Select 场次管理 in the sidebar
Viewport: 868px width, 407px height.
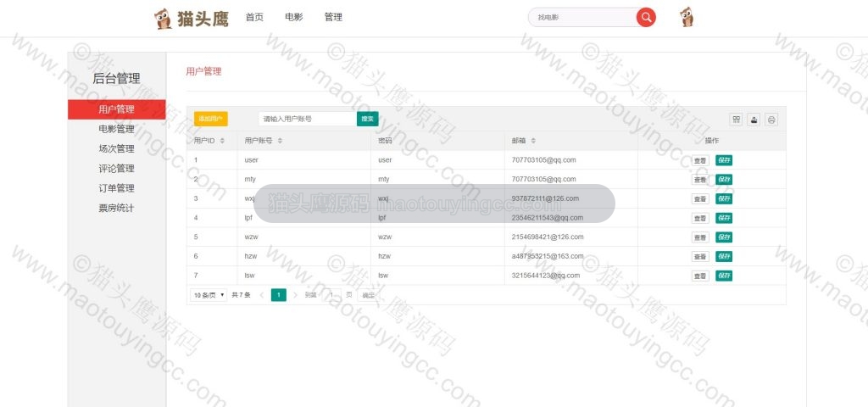(117, 149)
